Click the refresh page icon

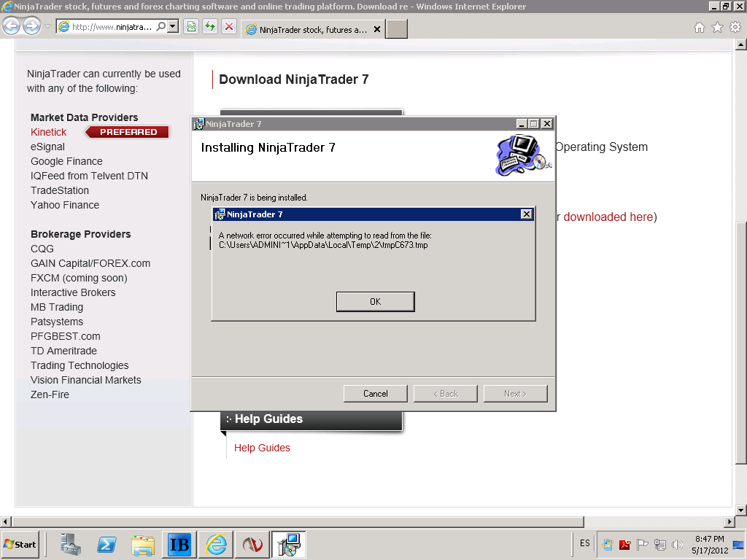[210, 27]
